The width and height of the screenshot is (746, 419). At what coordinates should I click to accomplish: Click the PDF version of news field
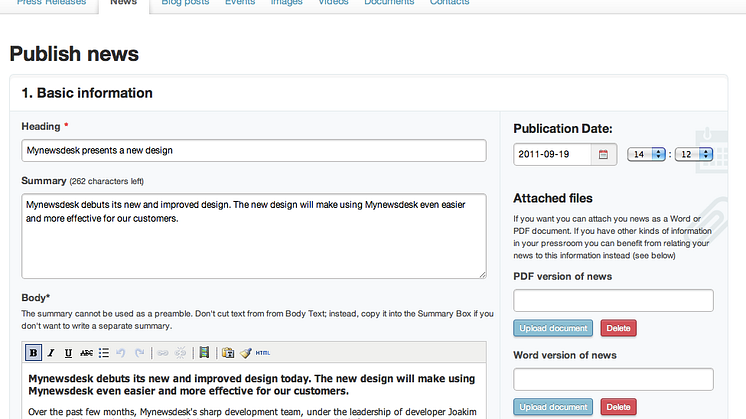pos(613,301)
